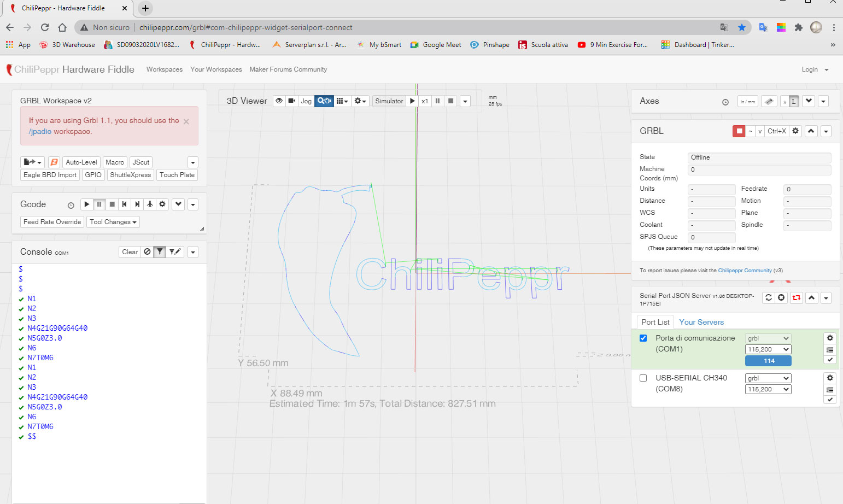The height and width of the screenshot is (504, 843).
Task: Open the GPIO widget
Action: tap(93, 175)
